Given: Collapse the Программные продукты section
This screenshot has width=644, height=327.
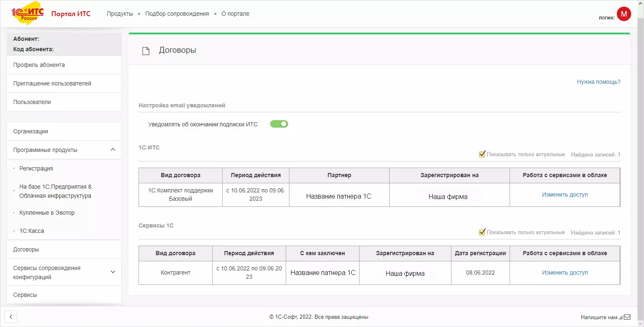Looking at the screenshot, I should click(113, 149).
